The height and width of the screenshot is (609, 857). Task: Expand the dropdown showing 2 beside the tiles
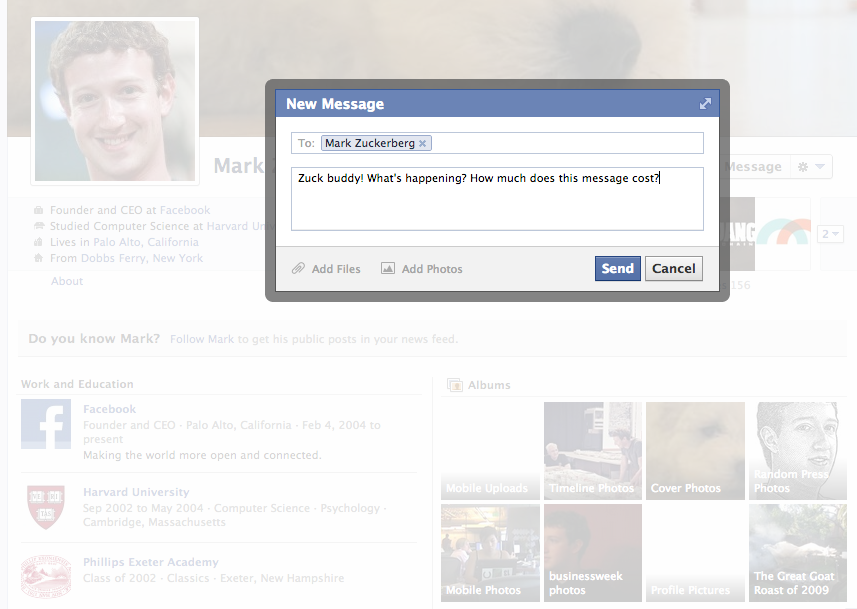[830, 234]
